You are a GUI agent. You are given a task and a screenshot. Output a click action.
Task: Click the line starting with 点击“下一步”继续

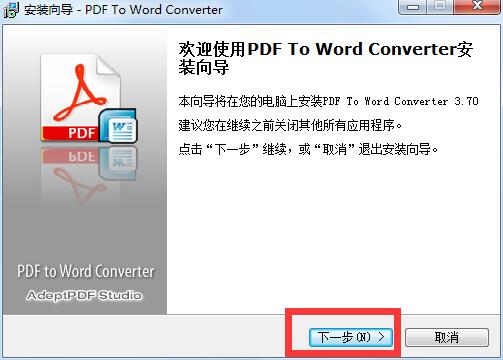(x=308, y=149)
